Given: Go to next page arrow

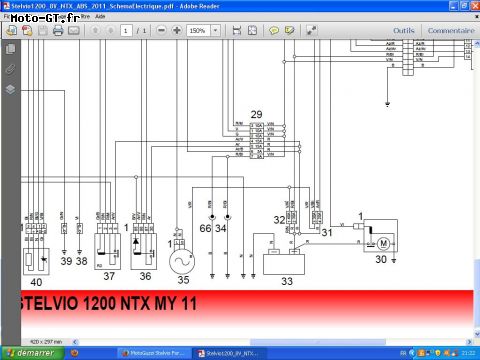Looking at the screenshot, I should pos(111,31).
